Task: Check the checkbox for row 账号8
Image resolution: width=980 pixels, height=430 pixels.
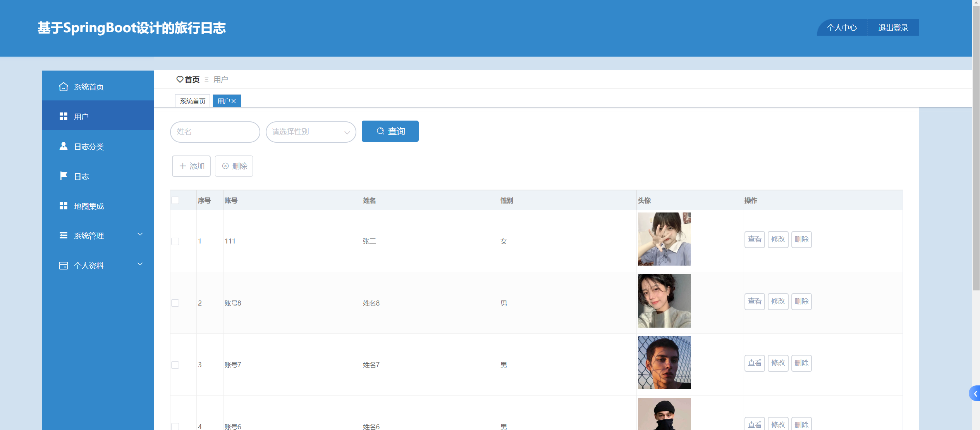Action: coord(175,303)
